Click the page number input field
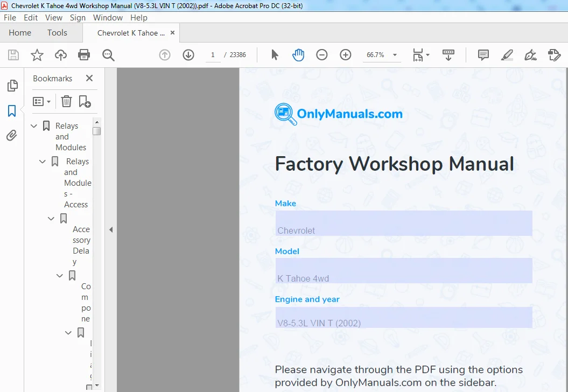The height and width of the screenshot is (392, 568). 213,55
